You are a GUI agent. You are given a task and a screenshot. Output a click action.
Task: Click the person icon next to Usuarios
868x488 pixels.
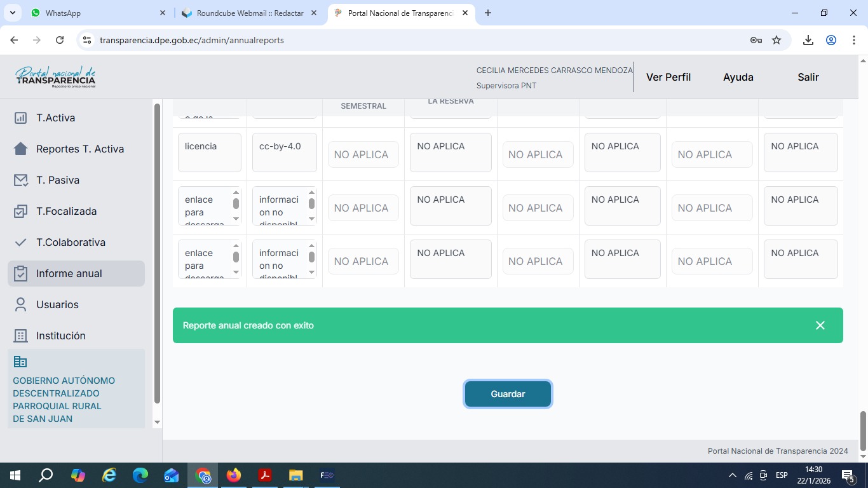click(20, 304)
